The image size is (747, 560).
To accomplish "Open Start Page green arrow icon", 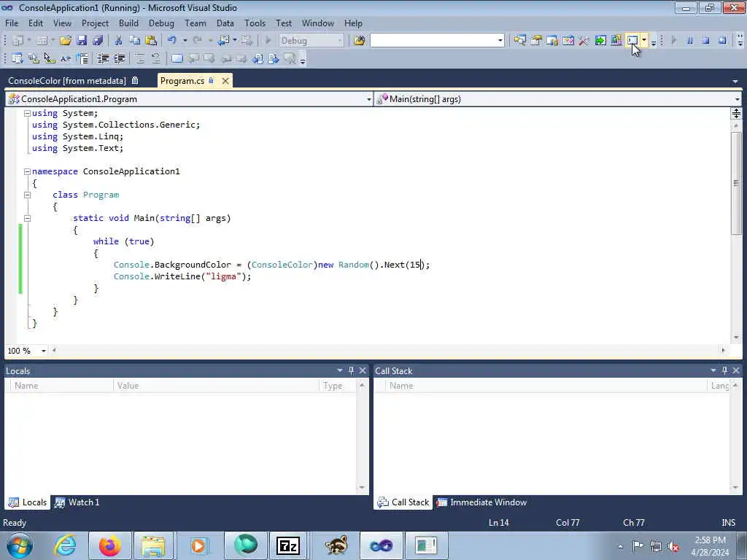I will [x=600, y=41].
